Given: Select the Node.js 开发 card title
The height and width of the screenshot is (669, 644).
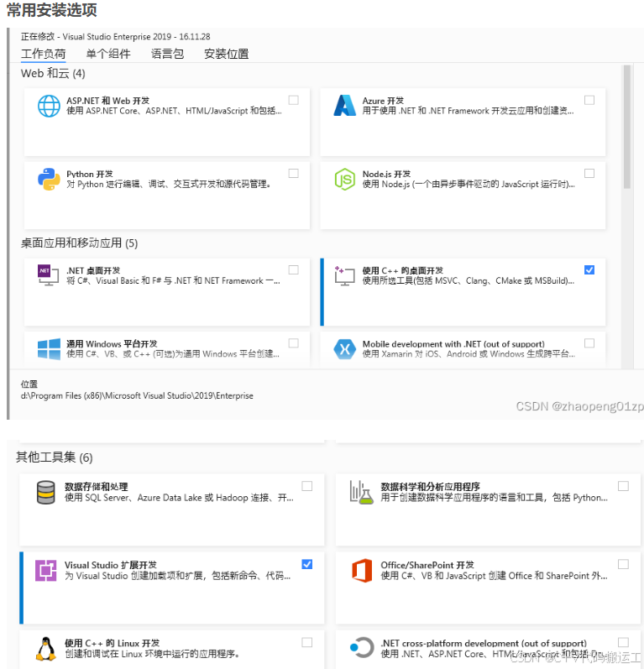Looking at the screenshot, I should (x=386, y=174).
